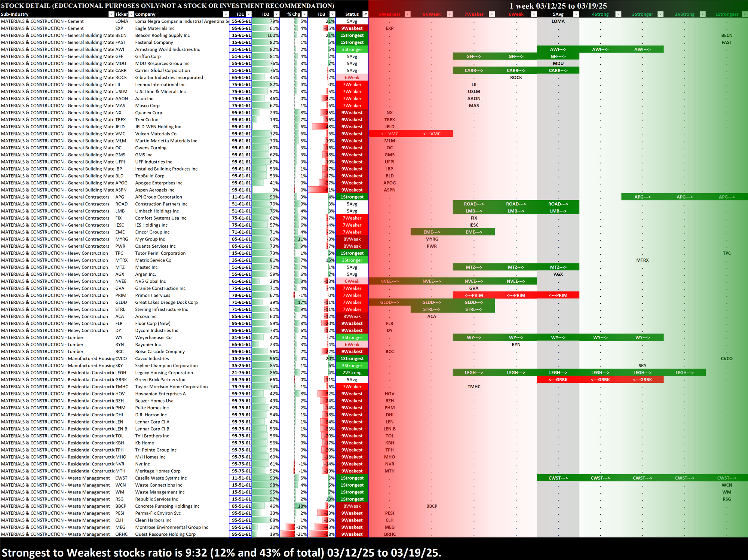
Task: Click the ID2 column filter button
Action: click(x=276, y=14)
